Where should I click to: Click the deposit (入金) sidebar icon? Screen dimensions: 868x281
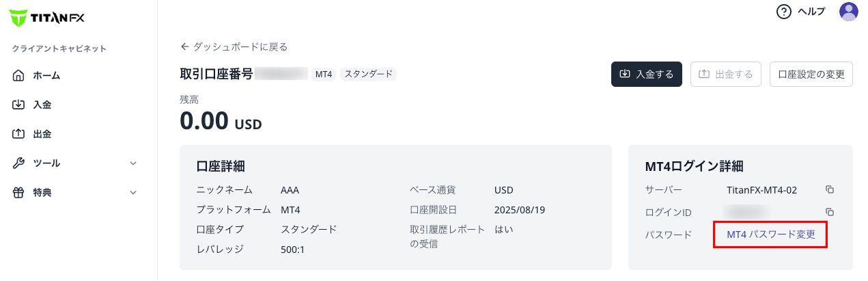click(19, 105)
